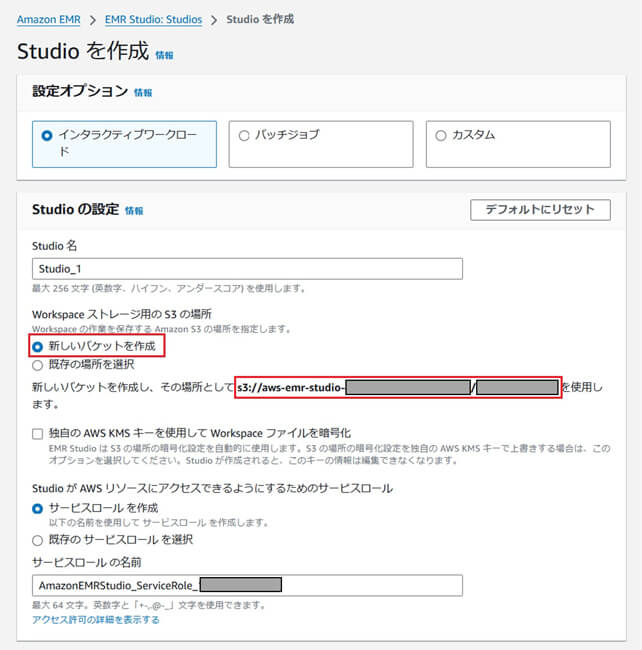Select 既存の サービスロール を選択 radio button
Screen dimensions: 642x650
[x=38, y=540]
